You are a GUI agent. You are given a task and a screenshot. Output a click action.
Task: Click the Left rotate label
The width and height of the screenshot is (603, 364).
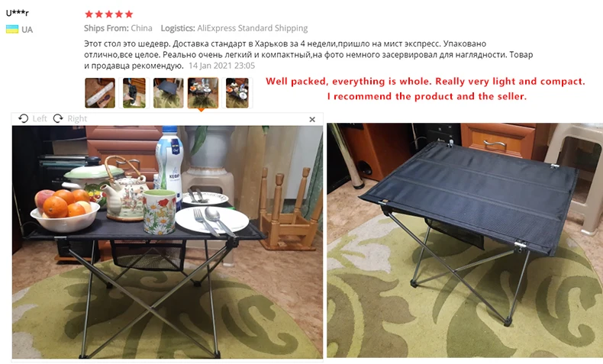coord(40,118)
